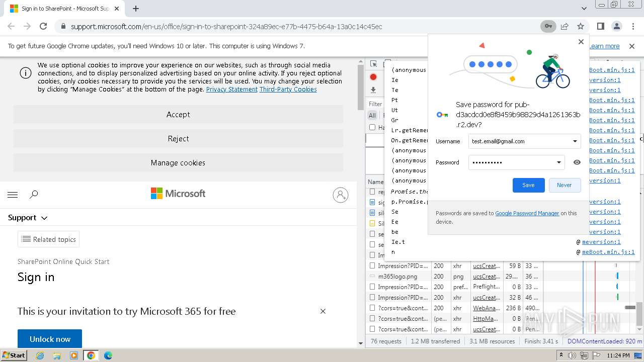Open the Username dropdown arrow
The height and width of the screenshot is (362, 644).
pyautogui.click(x=575, y=141)
